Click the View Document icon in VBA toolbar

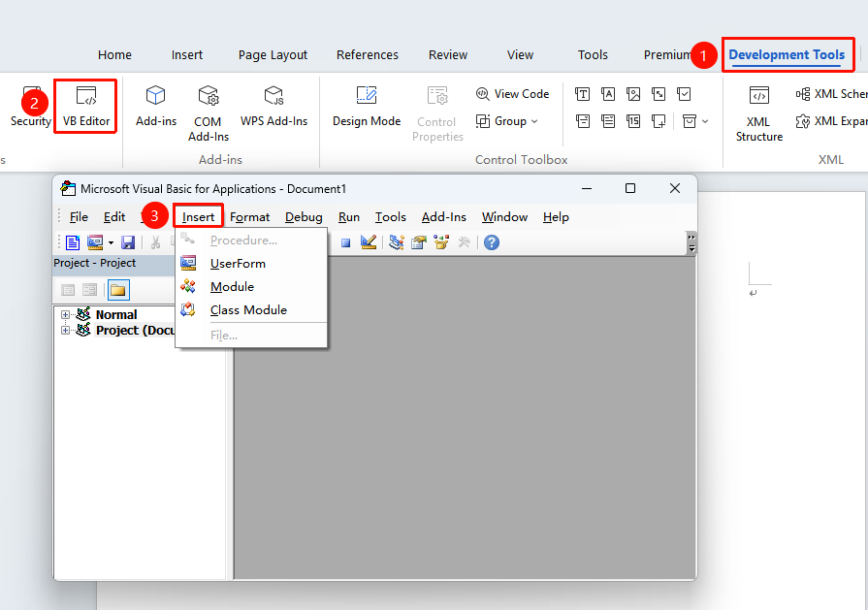(73, 242)
